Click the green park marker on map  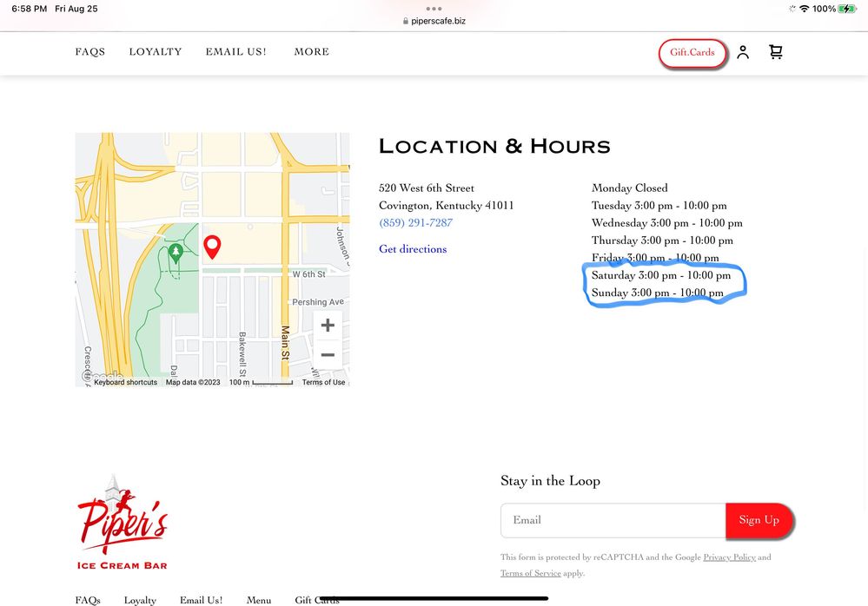click(x=176, y=253)
